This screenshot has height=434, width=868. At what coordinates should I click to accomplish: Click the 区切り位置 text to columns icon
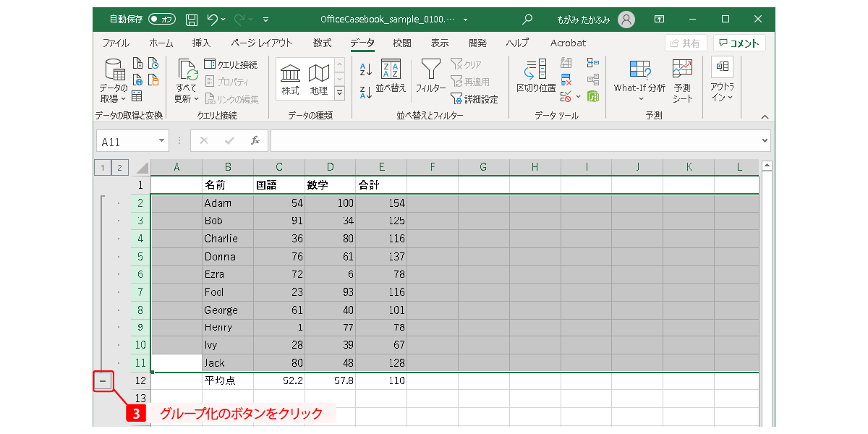click(535, 76)
